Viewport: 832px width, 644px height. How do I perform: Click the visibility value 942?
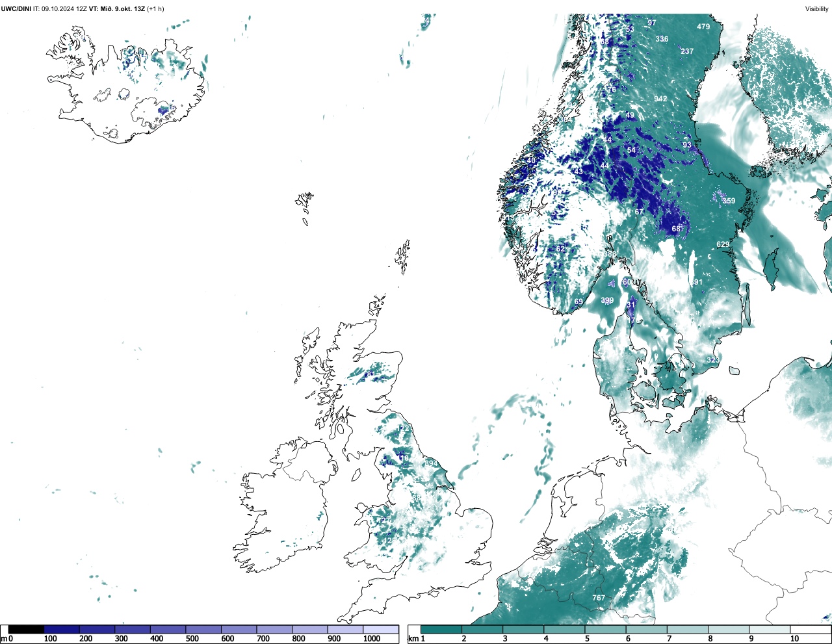(x=660, y=99)
